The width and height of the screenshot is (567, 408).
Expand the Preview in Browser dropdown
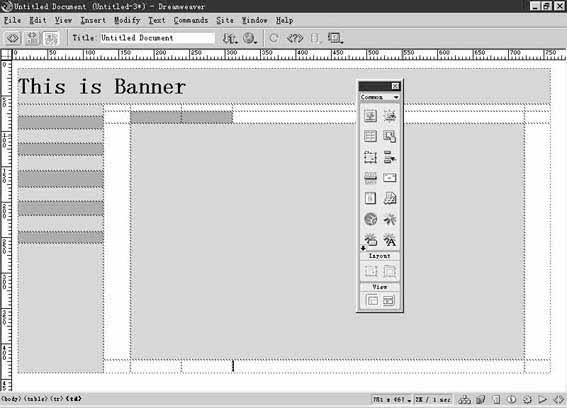[x=249, y=38]
